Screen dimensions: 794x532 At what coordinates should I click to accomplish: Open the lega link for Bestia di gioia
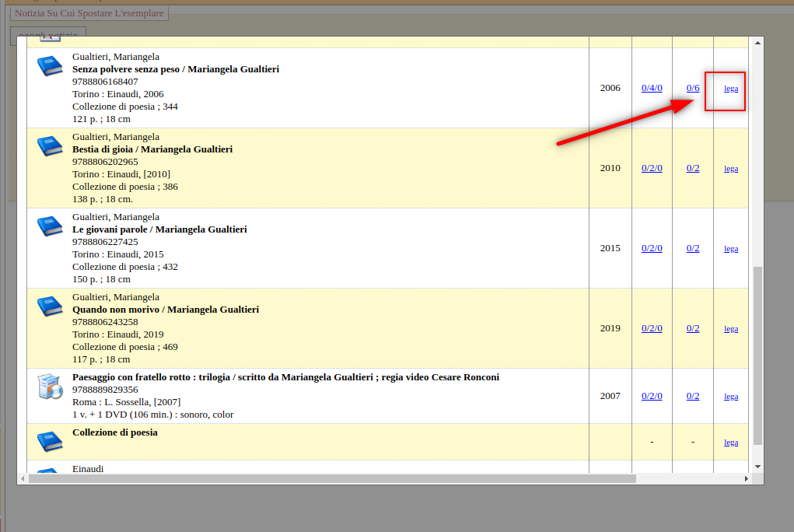pos(731,169)
